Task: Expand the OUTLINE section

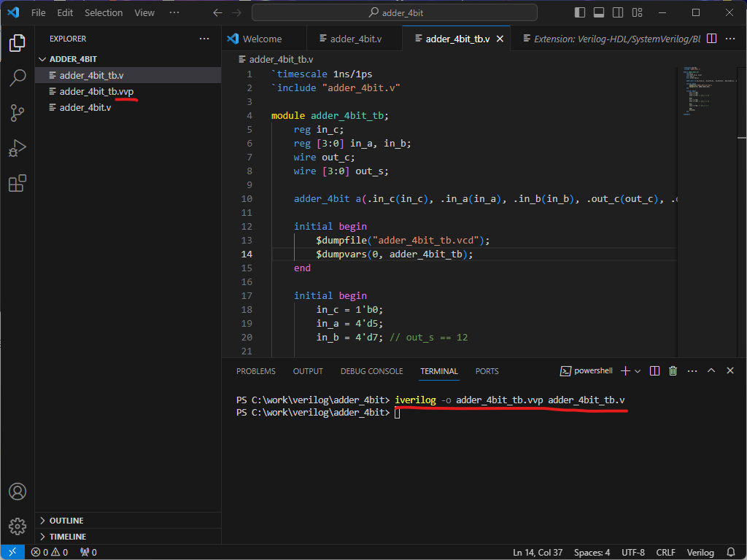Action: (66, 521)
